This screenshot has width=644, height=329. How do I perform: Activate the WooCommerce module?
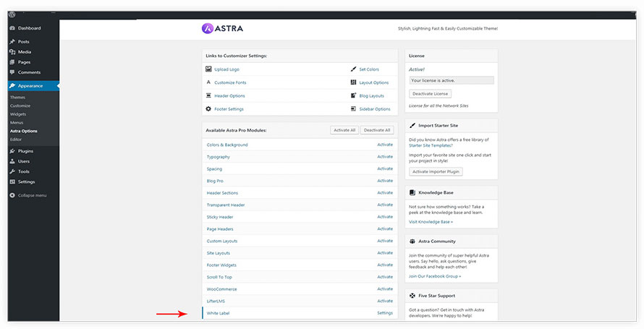385,289
